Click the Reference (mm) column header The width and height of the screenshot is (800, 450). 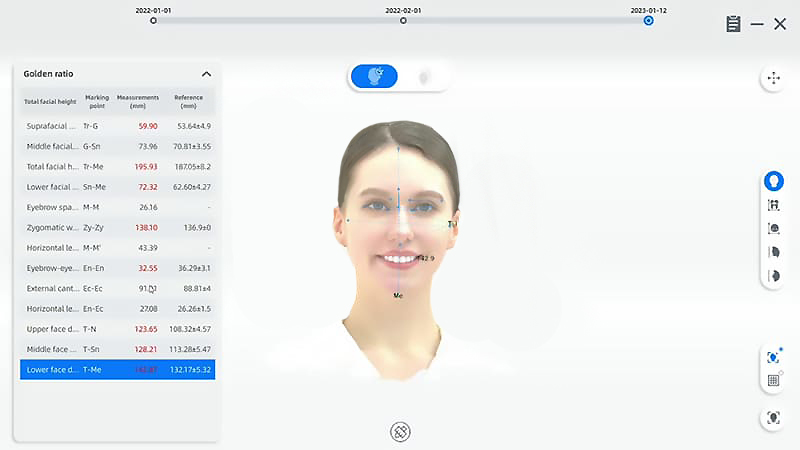point(188,102)
